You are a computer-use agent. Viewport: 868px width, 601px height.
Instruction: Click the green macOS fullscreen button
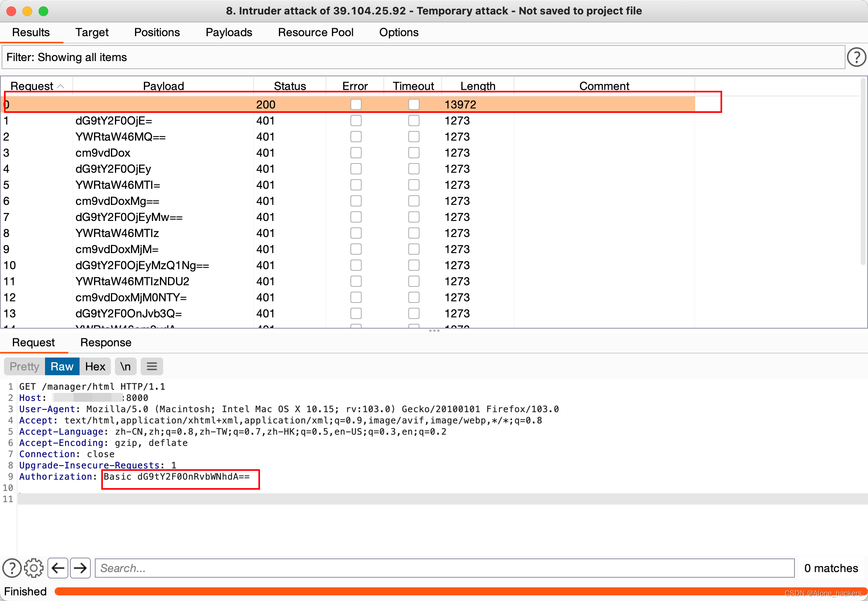pyautogui.click(x=43, y=11)
